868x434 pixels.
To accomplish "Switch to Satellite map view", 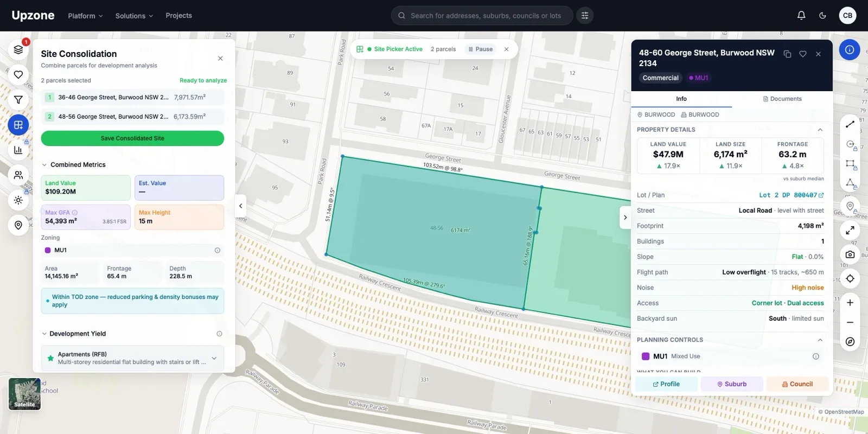I will pyautogui.click(x=24, y=394).
